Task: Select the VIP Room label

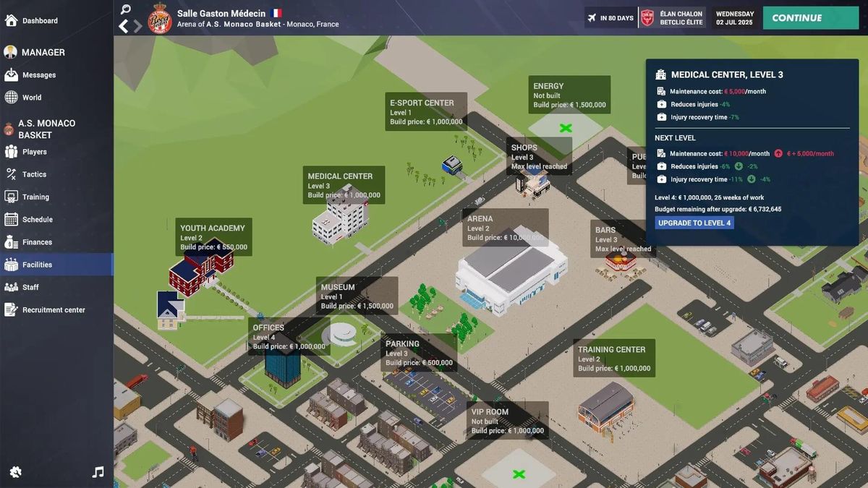Action: (x=507, y=421)
